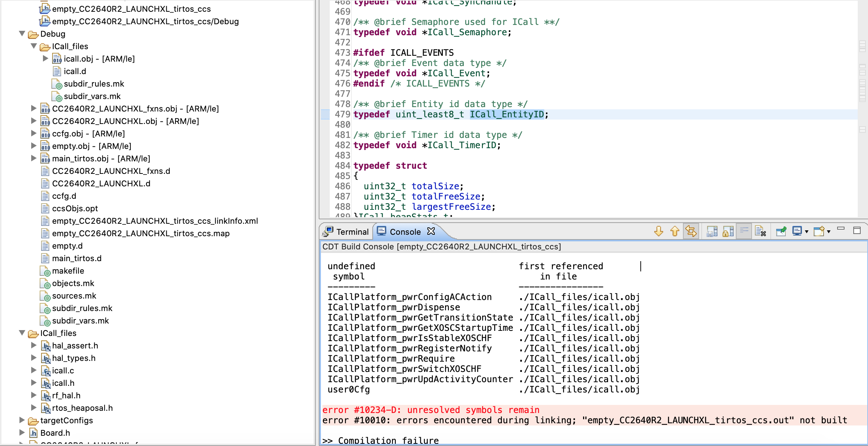The height and width of the screenshot is (446, 868).
Task: Click the unresolved symbols error line
Action: click(431, 410)
